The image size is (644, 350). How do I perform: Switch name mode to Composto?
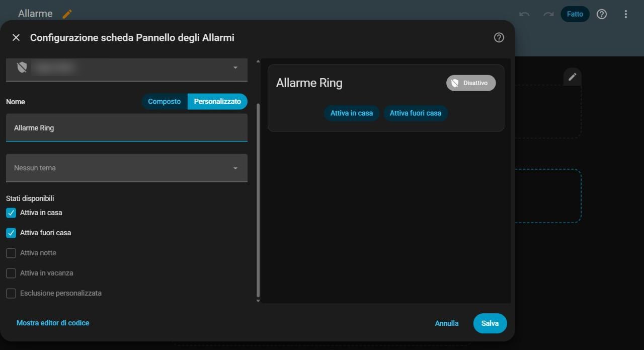(x=165, y=101)
